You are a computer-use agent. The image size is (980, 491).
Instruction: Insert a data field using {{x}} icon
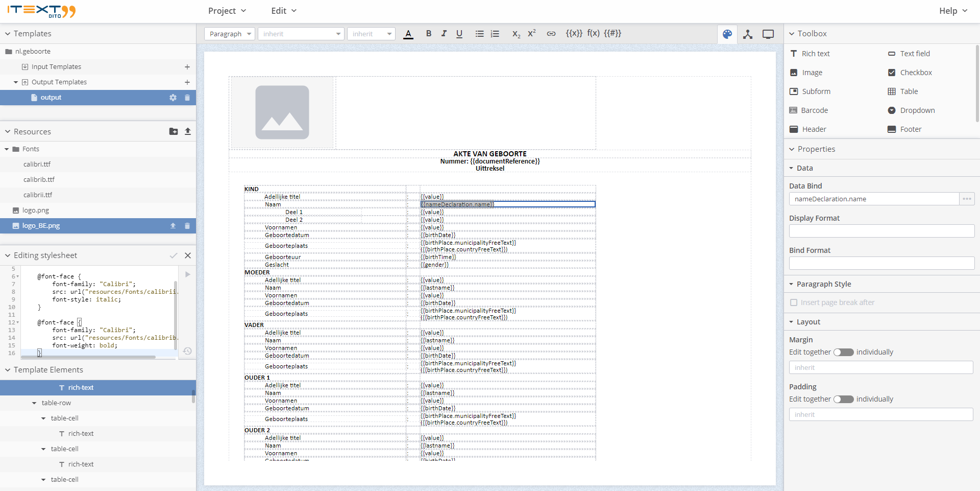(574, 34)
